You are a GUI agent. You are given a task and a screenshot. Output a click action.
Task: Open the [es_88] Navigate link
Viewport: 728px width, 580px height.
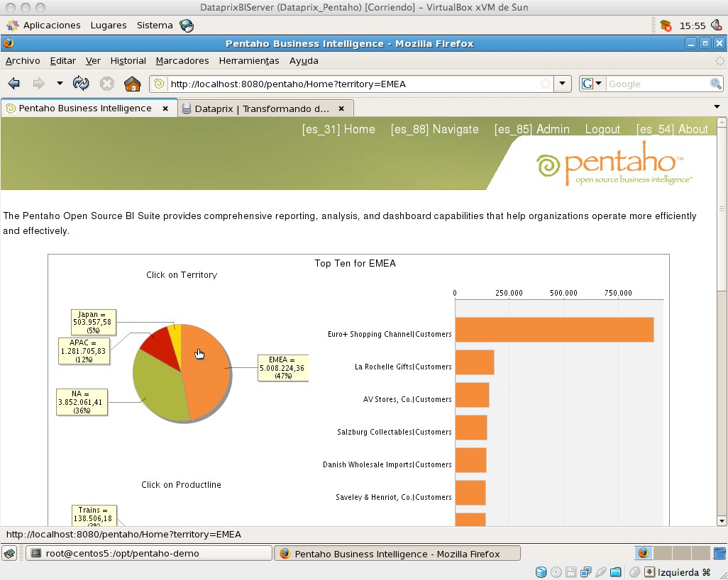[x=435, y=129]
